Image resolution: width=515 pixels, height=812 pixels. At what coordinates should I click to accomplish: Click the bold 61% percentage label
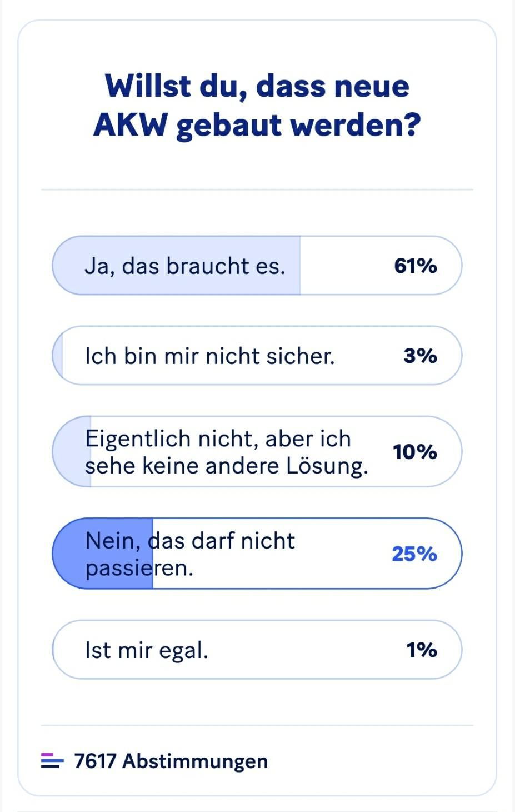(414, 266)
